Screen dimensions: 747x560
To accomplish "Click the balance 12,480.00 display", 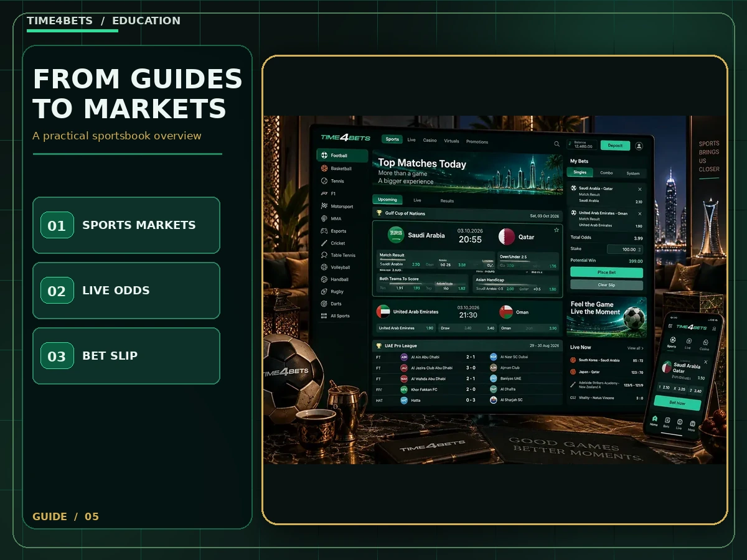I will pos(581,145).
